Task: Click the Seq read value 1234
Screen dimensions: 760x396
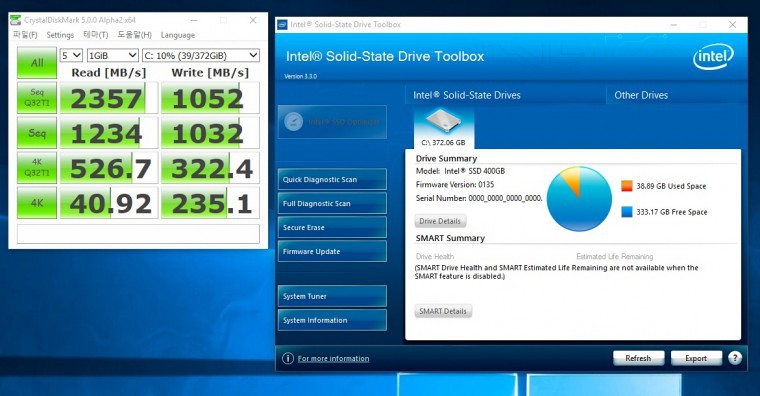Action: (109, 132)
